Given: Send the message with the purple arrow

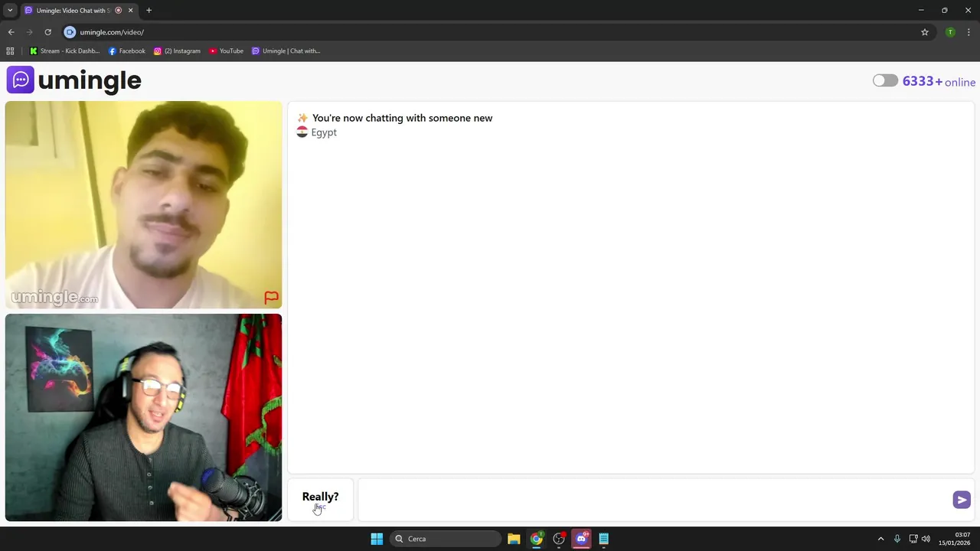Looking at the screenshot, I should [x=962, y=500].
